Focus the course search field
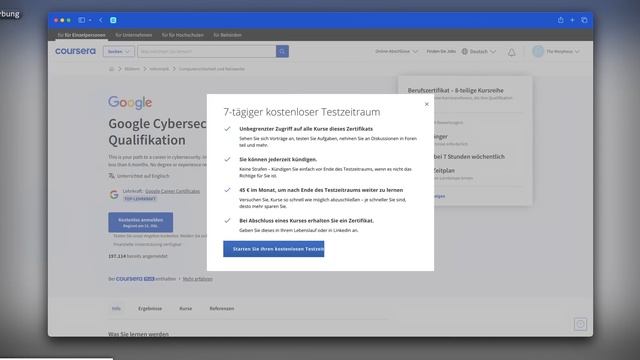 [207, 51]
